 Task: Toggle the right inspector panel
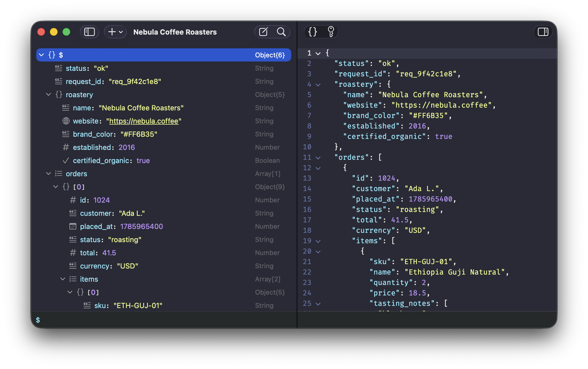543,32
